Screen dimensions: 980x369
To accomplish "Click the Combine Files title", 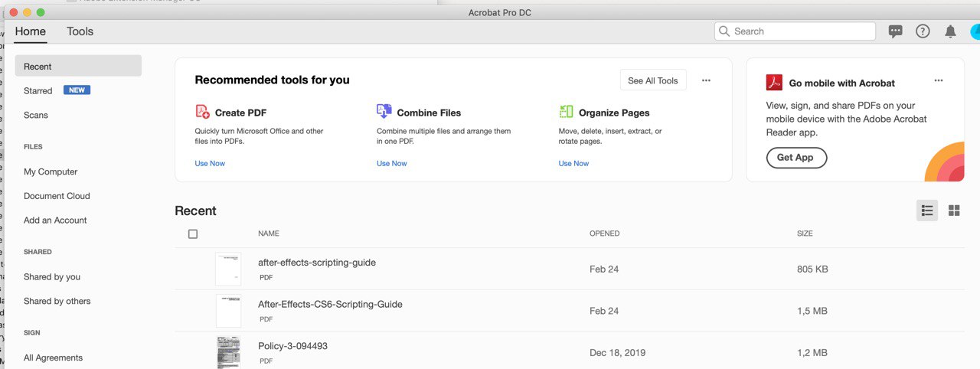I will pos(429,113).
